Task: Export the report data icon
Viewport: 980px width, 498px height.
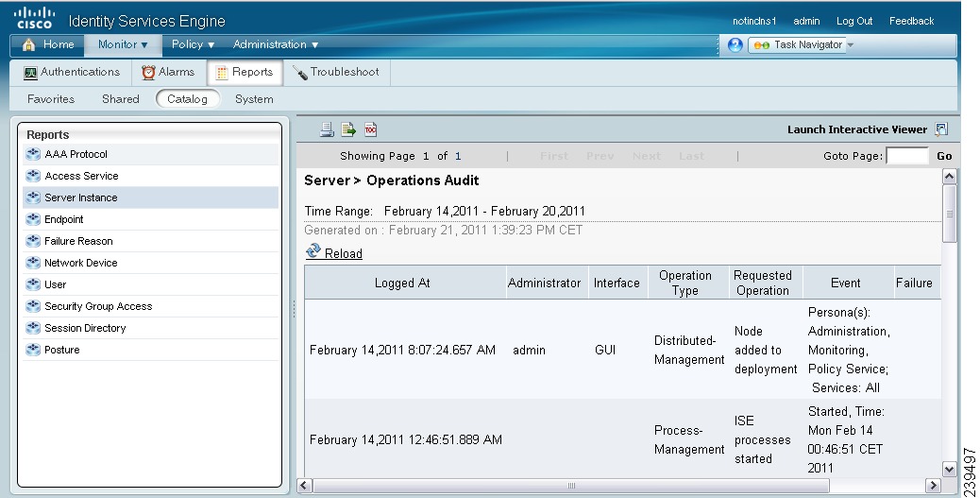Action: point(348,129)
